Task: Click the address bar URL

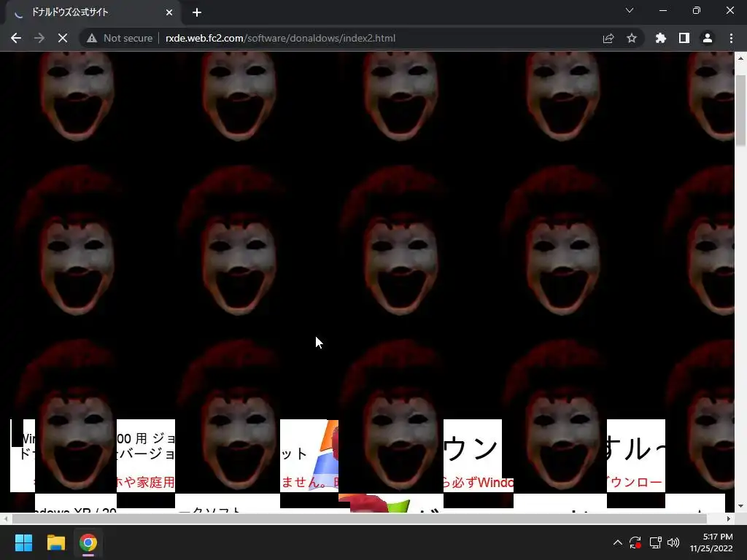Action: click(x=280, y=38)
